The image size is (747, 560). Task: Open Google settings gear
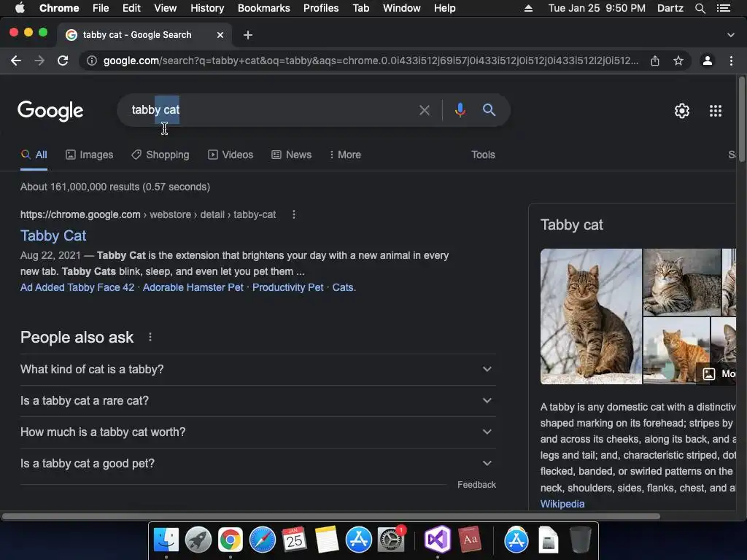682,111
